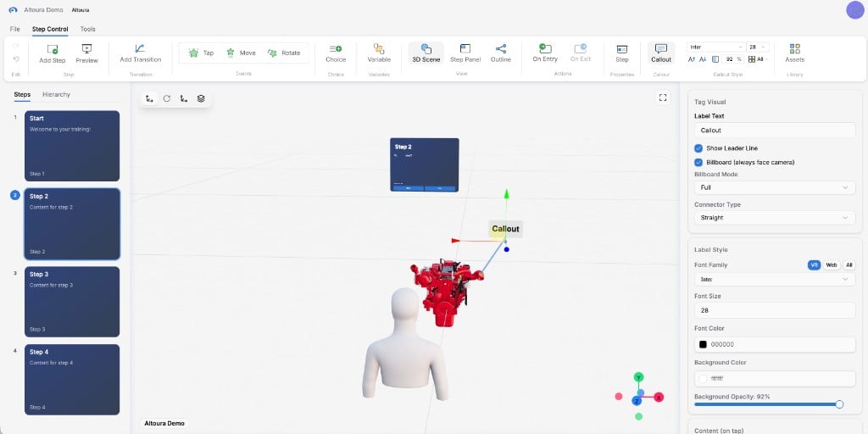Click the Altoura logo icon

pos(14,10)
